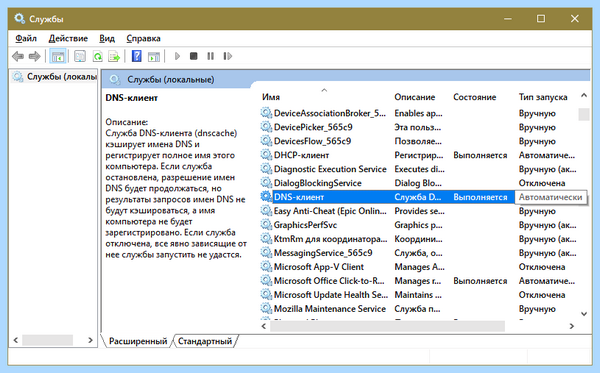This screenshot has width=600, height=373.
Task: Click the gear icon of GraphicsPerfSvc
Action: 266,225
